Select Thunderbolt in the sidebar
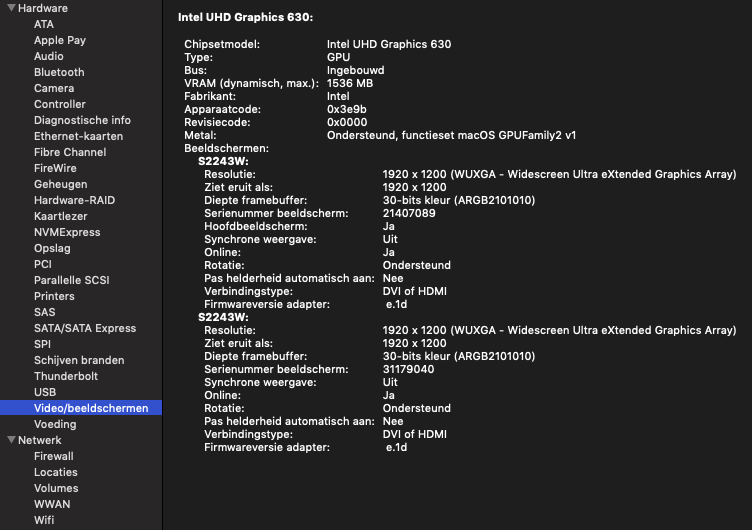Image resolution: width=752 pixels, height=530 pixels. [66, 376]
